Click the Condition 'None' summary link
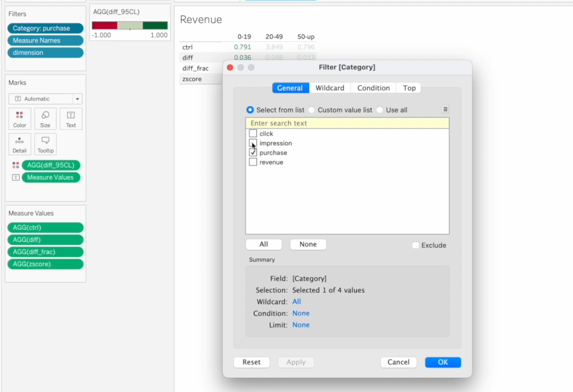573x392 pixels. tap(301, 314)
